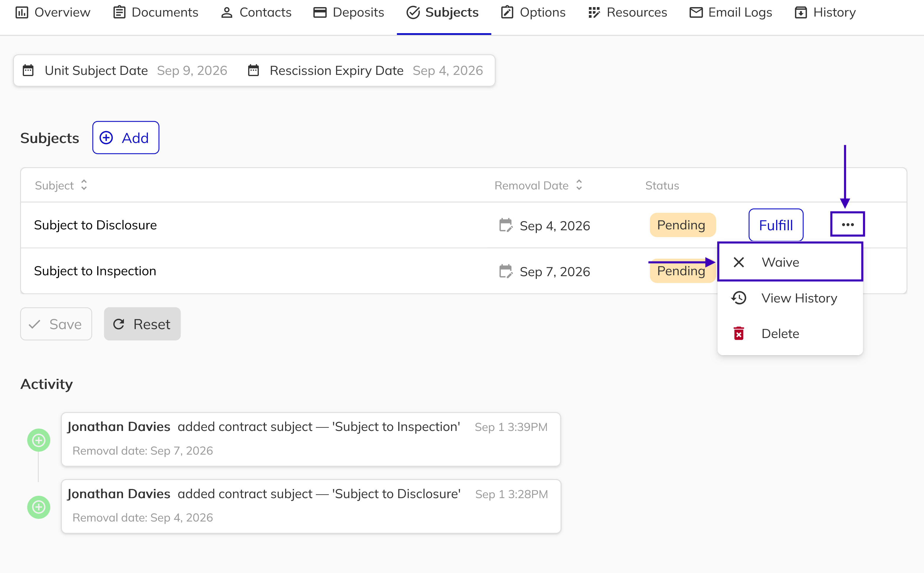The height and width of the screenshot is (573, 924).
Task: Click the red trash icon in the context menu
Action: pyautogui.click(x=739, y=334)
